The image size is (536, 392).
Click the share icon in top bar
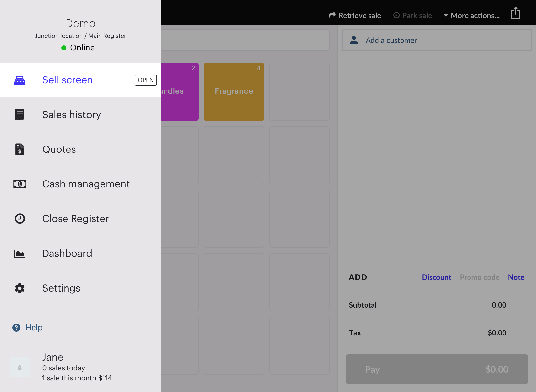point(515,13)
